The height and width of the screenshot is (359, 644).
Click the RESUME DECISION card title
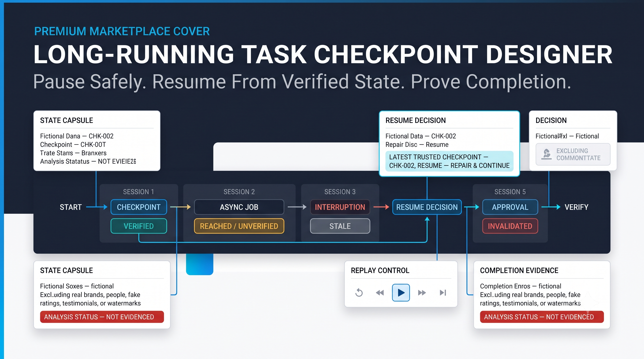(416, 120)
